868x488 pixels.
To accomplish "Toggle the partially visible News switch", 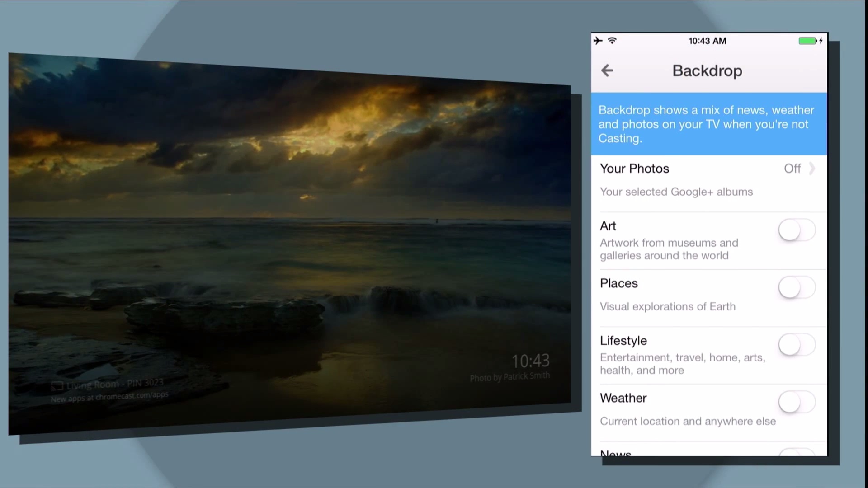I will tap(797, 452).
